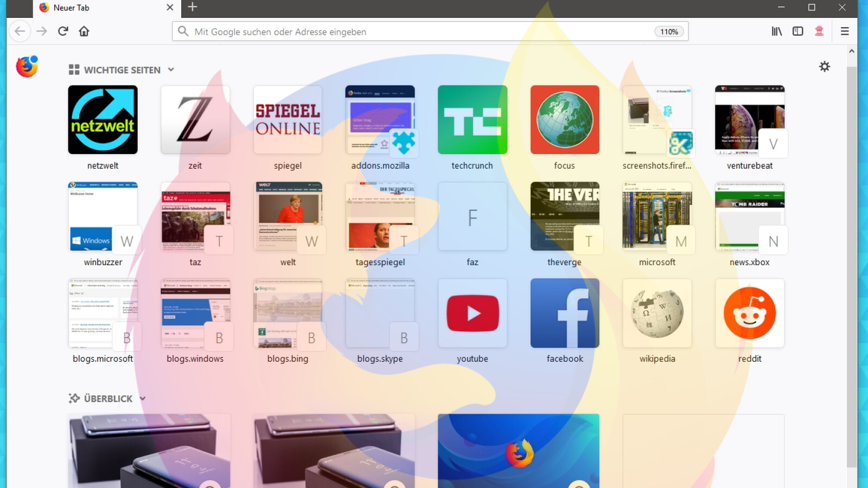This screenshot has width=868, height=488.
Task: Open the screenshots.firefox tile
Action: (658, 120)
